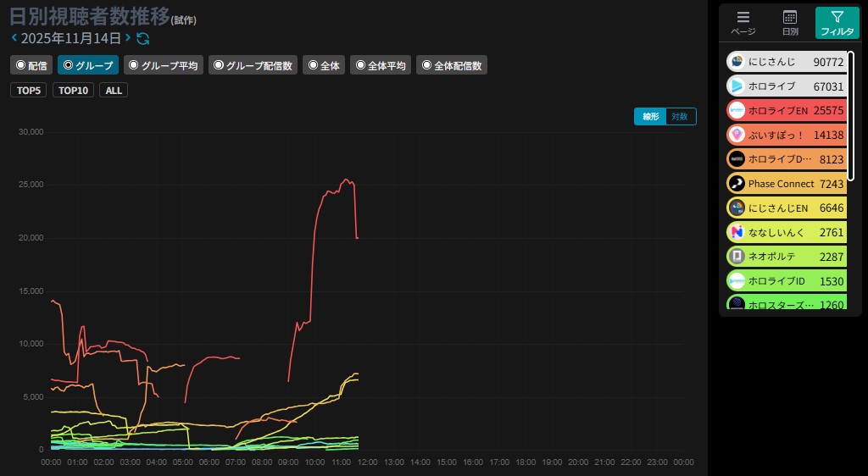Click the ホロライブID logo icon
The image size is (868, 476).
pos(737,280)
